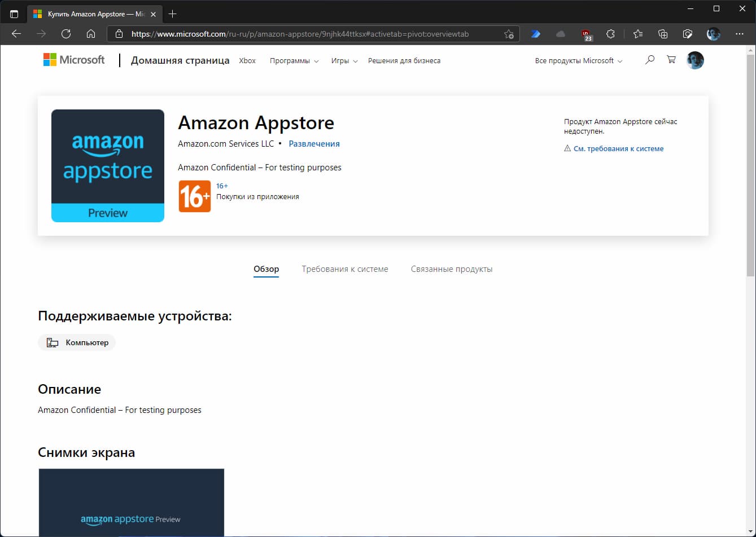Open the shopping cart
Viewport: 756px width, 537px height.
(671, 59)
